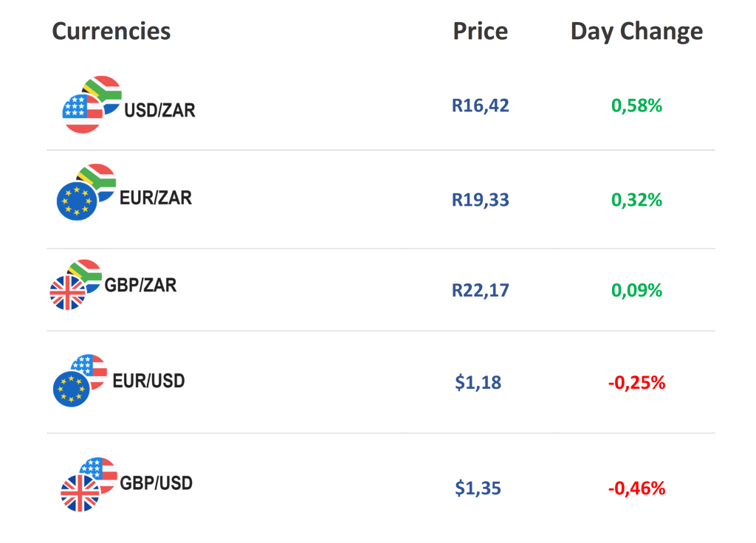Viewport: 756px width, 543px height.
Task: Select the -0,46% day change value
Action: (636, 488)
